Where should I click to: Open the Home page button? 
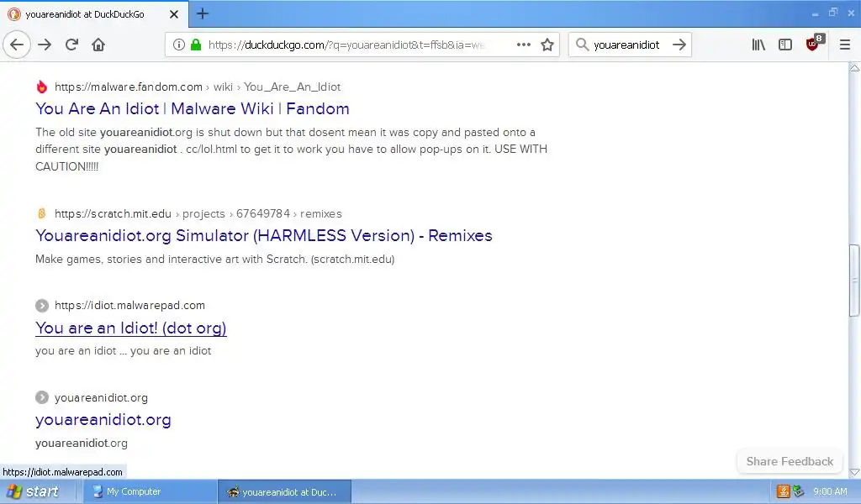[98, 45]
